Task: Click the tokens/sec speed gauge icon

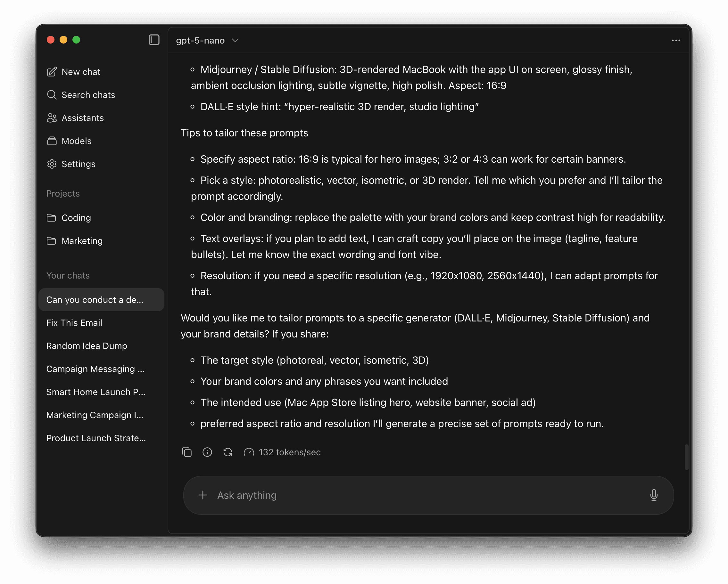Action: coord(249,452)
